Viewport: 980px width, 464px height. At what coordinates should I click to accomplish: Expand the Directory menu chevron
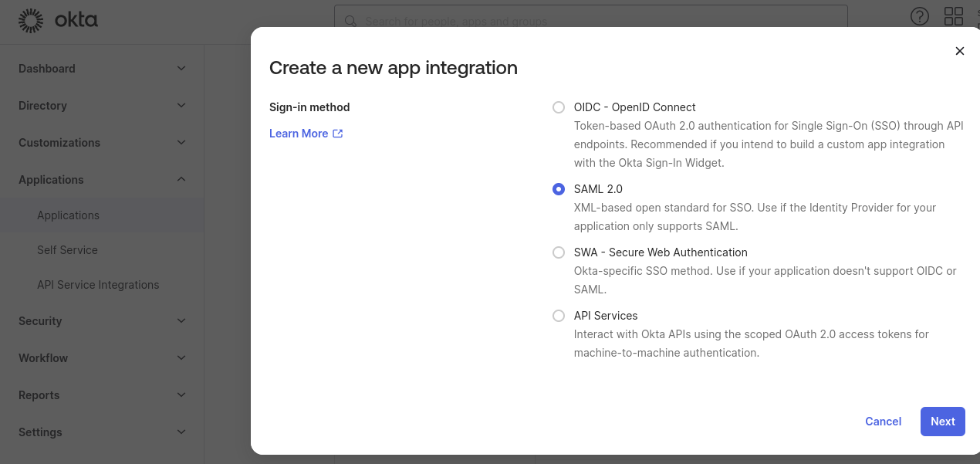[181, 106]
